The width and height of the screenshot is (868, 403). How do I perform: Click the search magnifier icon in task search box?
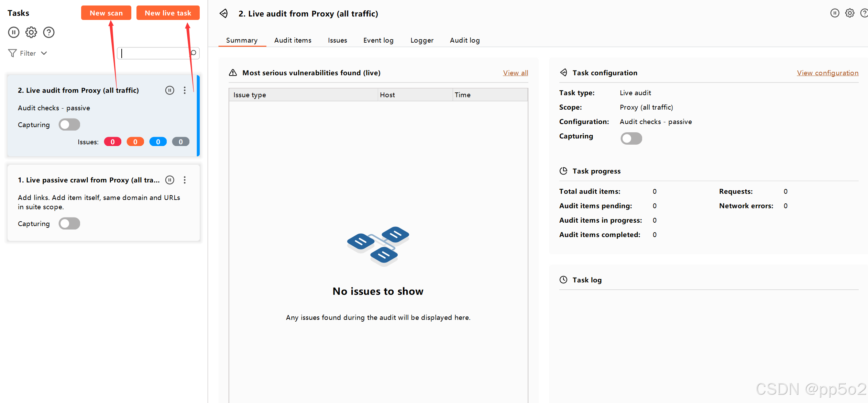tap(194, 53)
